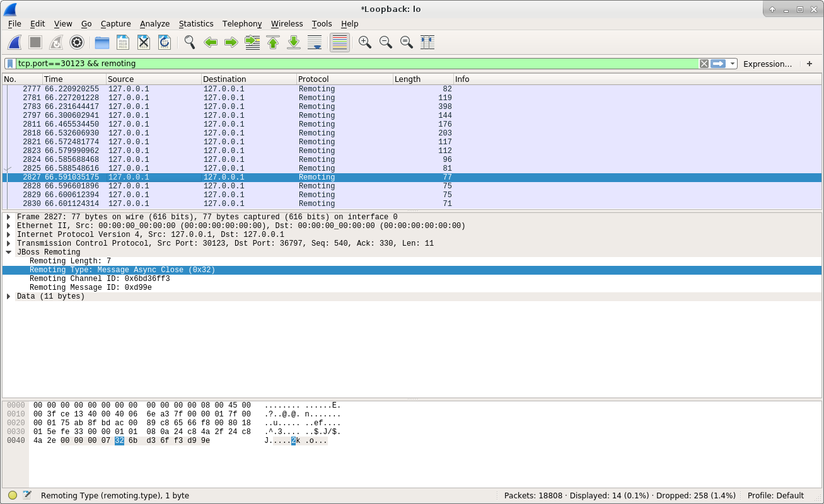Sort by the Source column header
The height and width of the screenshot is (504, 824).
(x=153, y=79)
